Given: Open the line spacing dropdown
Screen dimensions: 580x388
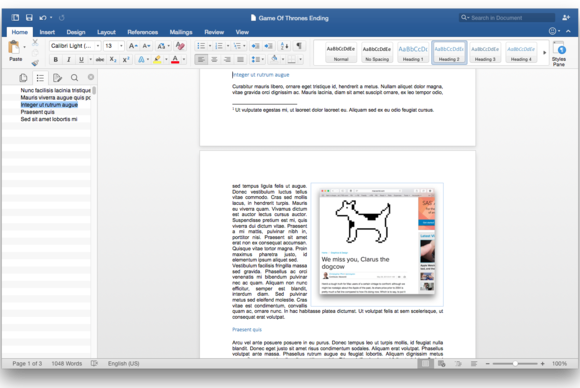Looking at the screenshot, I should point(263,60).
